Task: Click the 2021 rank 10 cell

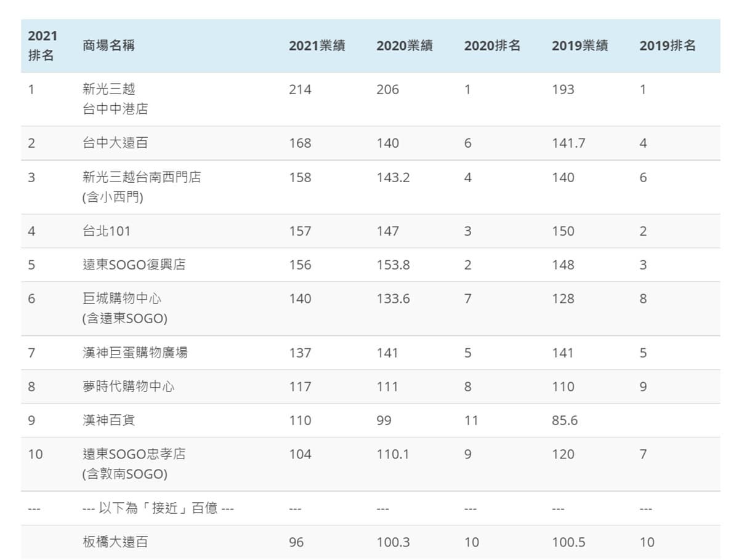Action: 36,454
